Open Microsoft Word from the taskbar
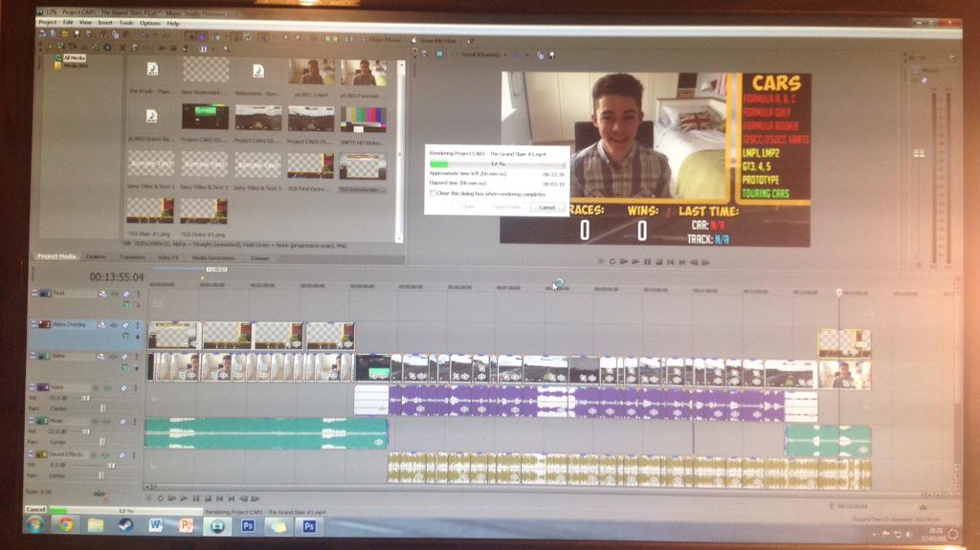The image size is (980, 550). point(156,526)
